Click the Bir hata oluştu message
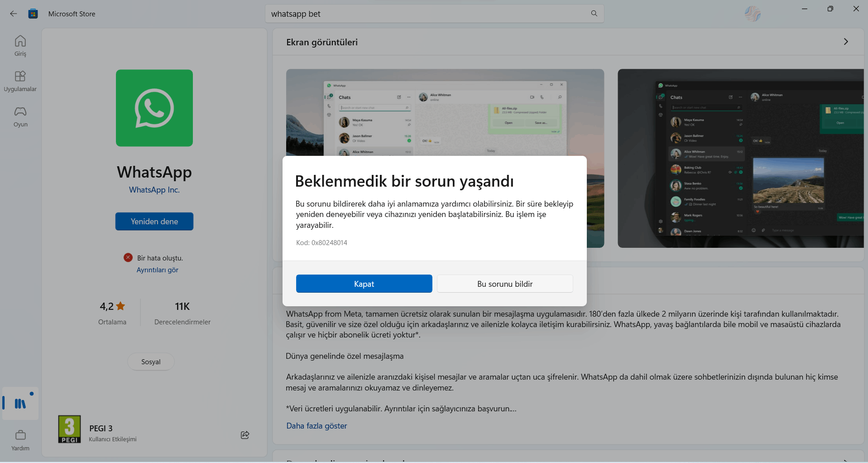The height and width of the screenshot is (463, 868). [x=160, y=258]
